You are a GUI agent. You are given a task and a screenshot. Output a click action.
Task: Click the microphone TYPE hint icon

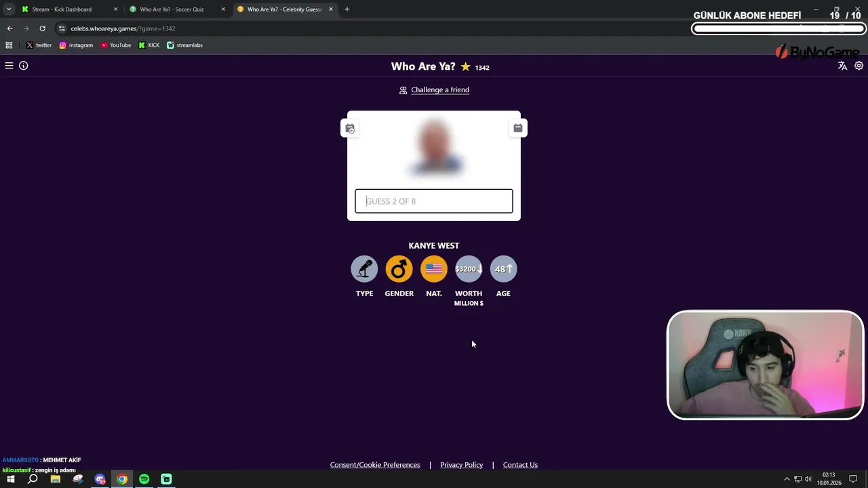(364, 269)
